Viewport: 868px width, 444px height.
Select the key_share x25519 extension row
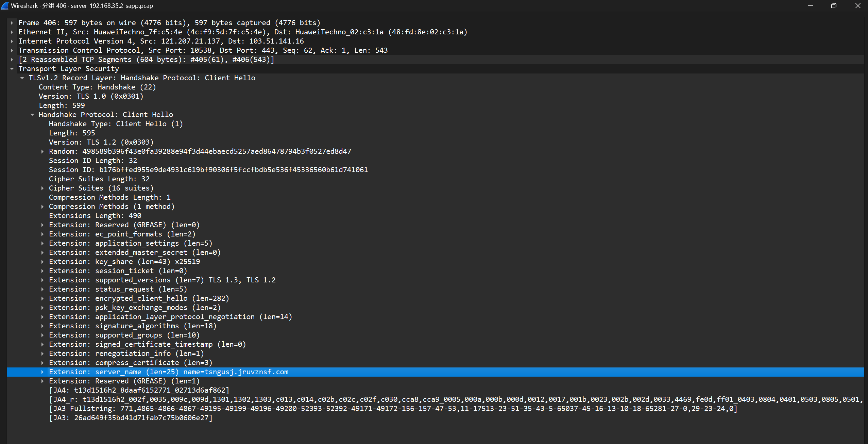[124, 262]
